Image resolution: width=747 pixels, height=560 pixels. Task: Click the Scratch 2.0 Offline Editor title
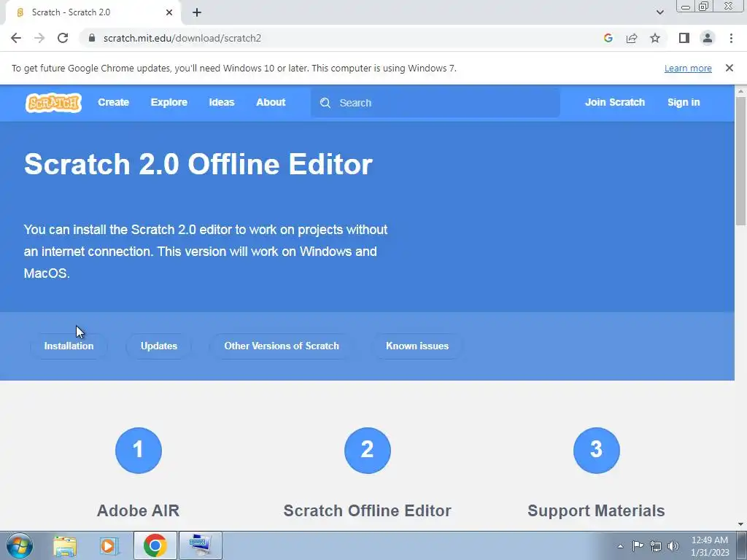(198, 164)
